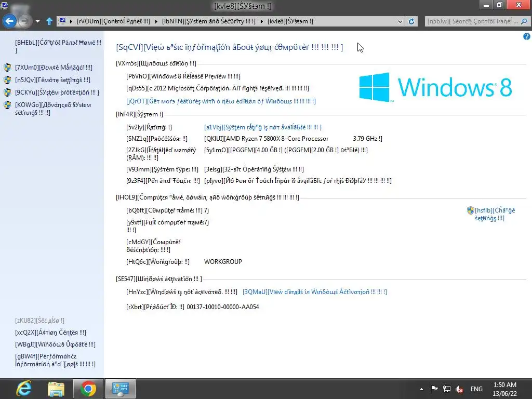Open Remote settings link
Screen dimensions: 532x399
(x=52, y=80)
